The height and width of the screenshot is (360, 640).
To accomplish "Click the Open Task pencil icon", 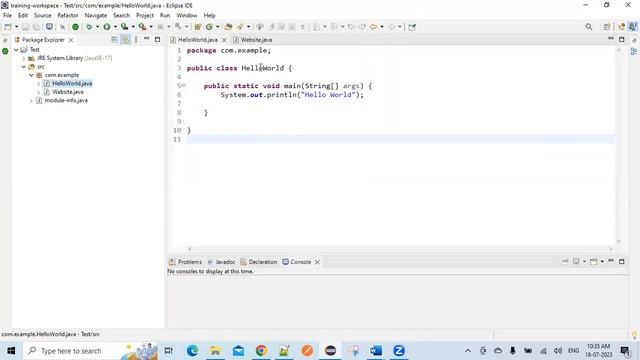I will tap(240, 27).
